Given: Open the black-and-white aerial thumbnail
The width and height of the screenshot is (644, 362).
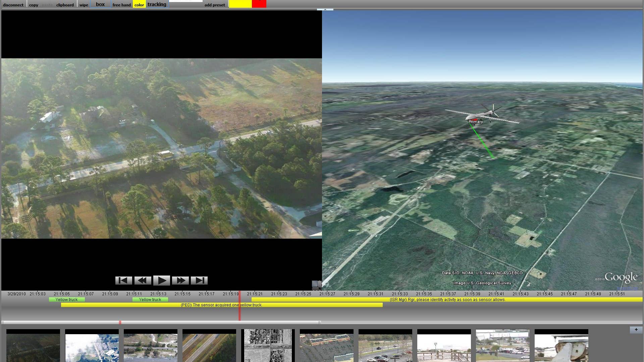Looking at the screenshot, I should [x=268, y=345].
